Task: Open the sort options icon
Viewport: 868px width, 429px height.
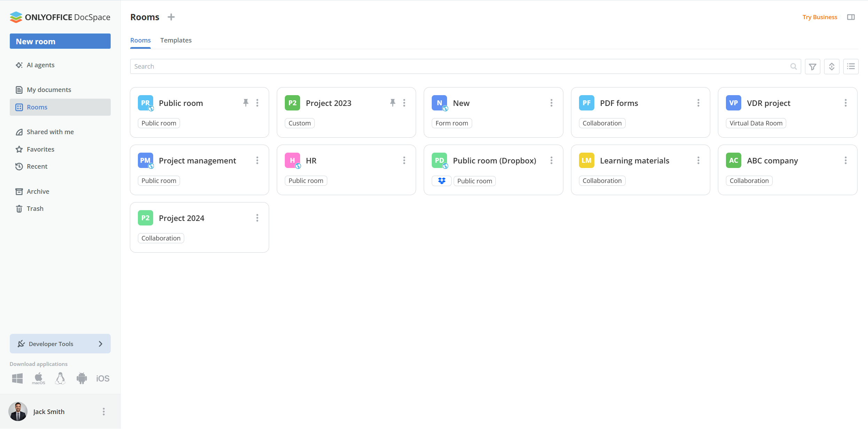Action: (x=832, y=67)
